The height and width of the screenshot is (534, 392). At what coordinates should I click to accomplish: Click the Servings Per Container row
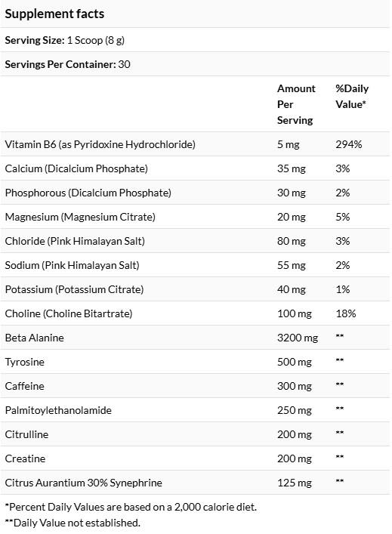coord(195,64)
